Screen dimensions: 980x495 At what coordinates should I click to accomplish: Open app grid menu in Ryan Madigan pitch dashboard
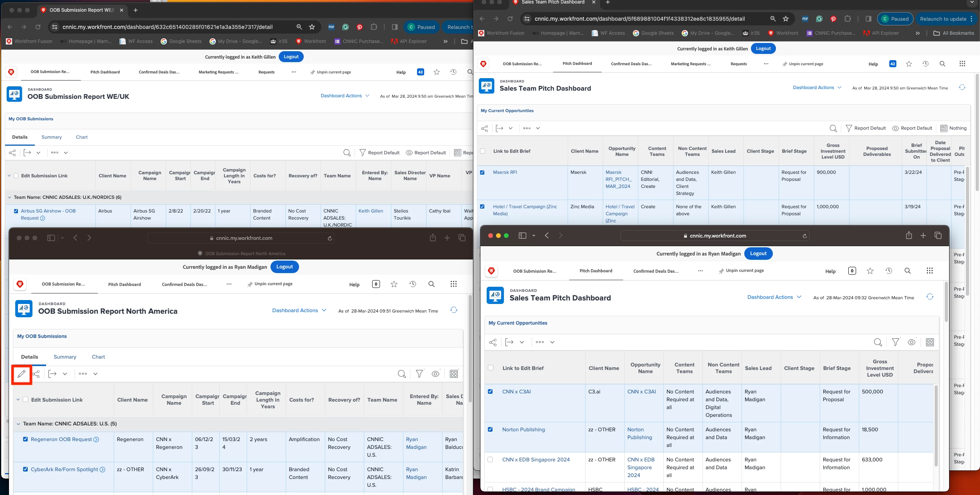pyautogui.click(x=930, y=271)
